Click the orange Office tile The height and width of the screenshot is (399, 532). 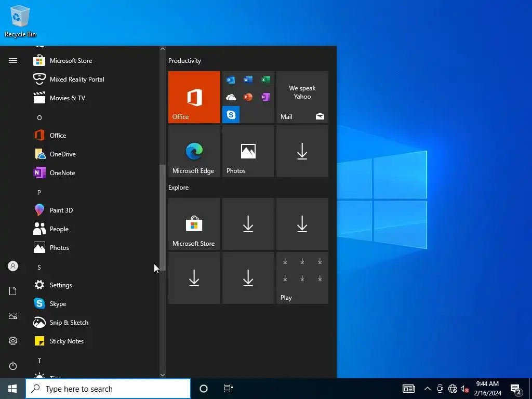click(x=194, y=97)
